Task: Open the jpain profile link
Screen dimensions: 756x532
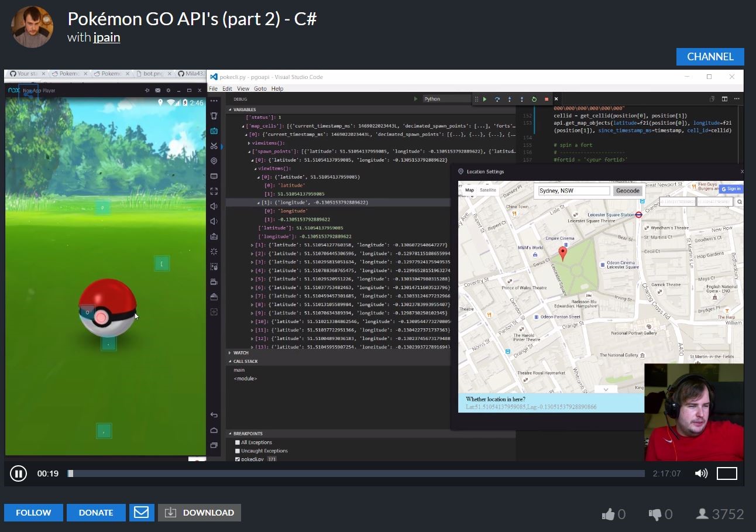Action: 106,37
